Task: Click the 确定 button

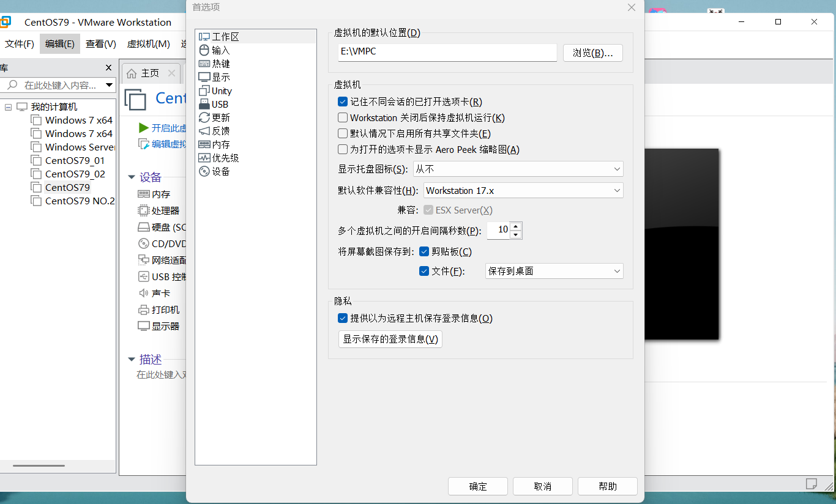Action: pos(478,486)
